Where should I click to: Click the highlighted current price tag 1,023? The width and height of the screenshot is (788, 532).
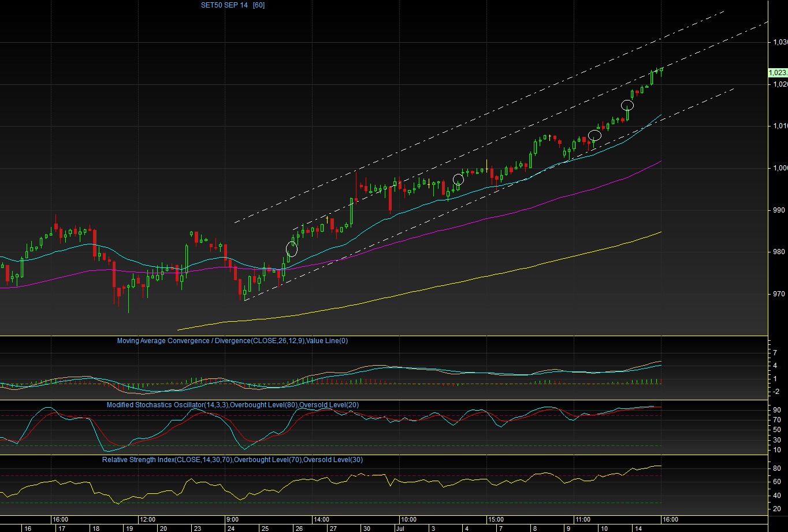click(x=778, y=72)
